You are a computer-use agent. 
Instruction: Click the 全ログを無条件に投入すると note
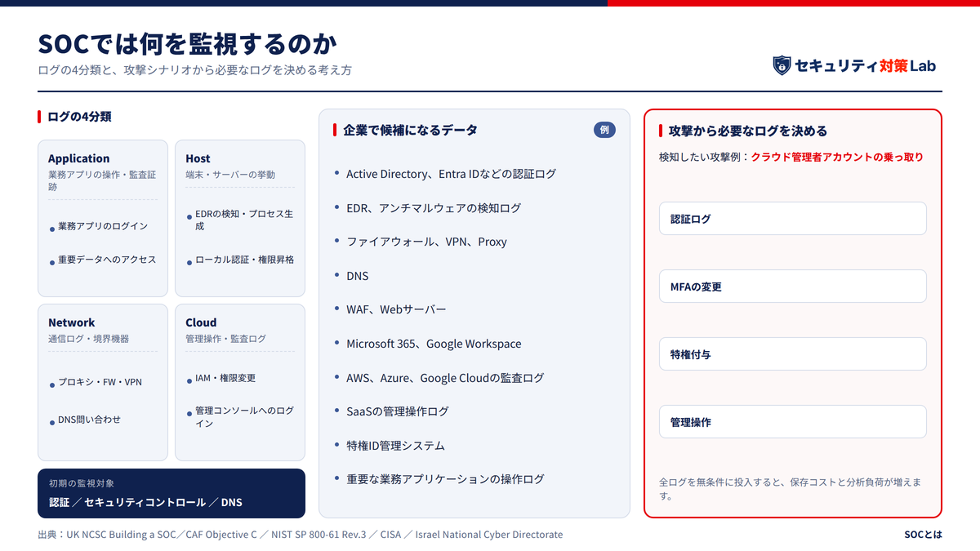(791, 489)
